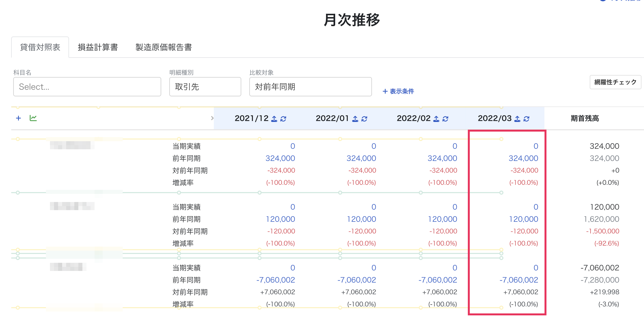
Task: Click 2021/12 前年同期 value -7,060,002
Action: pos(275,280)
